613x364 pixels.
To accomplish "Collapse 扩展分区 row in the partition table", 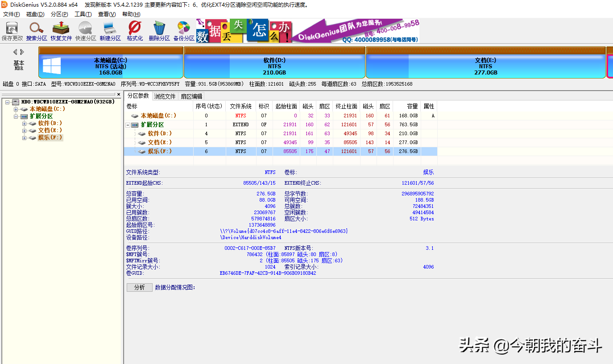I will [x=128, y=125].
